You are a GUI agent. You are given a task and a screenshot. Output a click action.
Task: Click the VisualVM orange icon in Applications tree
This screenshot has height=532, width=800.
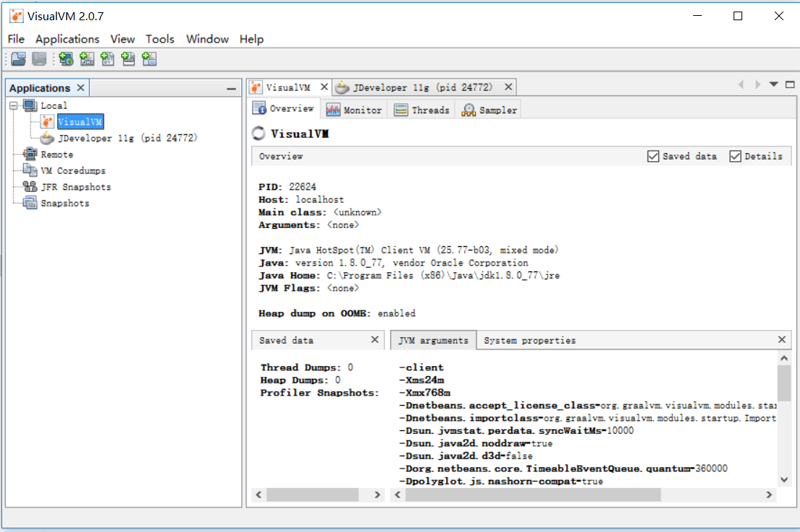pyautogui.click(x=48, y=121)
